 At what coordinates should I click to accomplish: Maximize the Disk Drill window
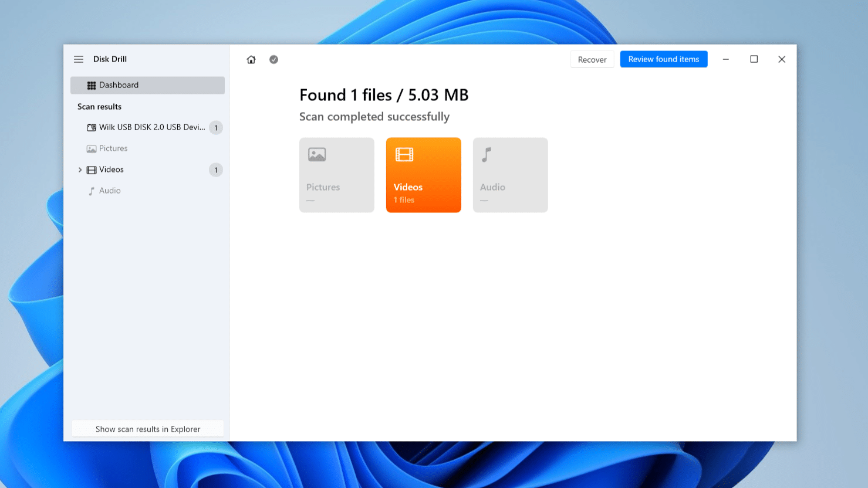point(754,59)
